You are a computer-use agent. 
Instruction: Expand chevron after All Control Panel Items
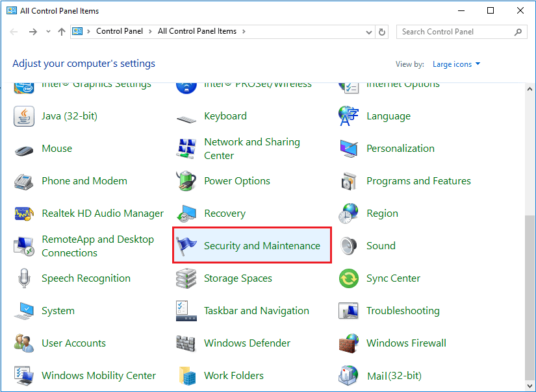point(244,31)
